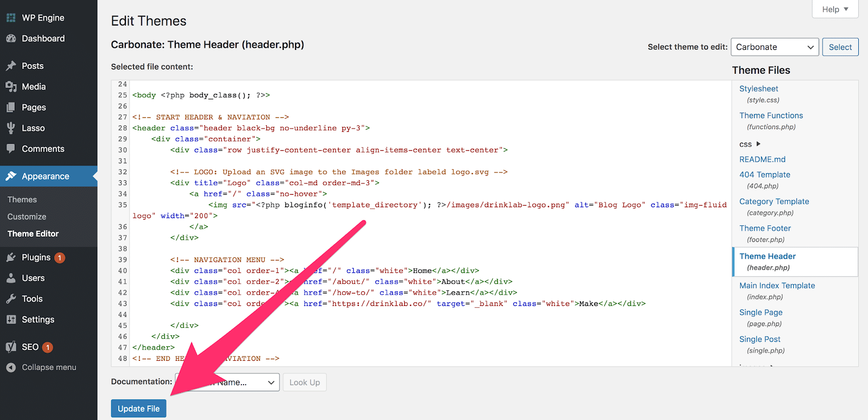868x420 pixels.
Task: Click the Look Up button
Action: pos(305,383)
